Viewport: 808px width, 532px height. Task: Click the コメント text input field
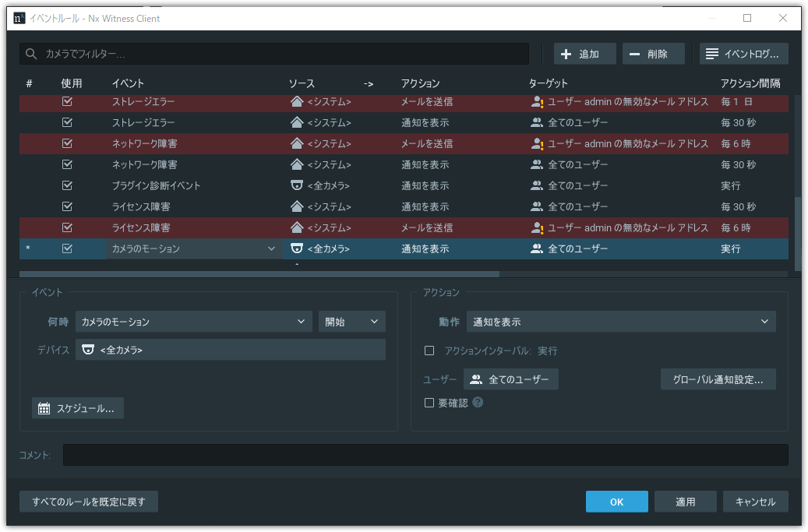(x=425, y=455)
